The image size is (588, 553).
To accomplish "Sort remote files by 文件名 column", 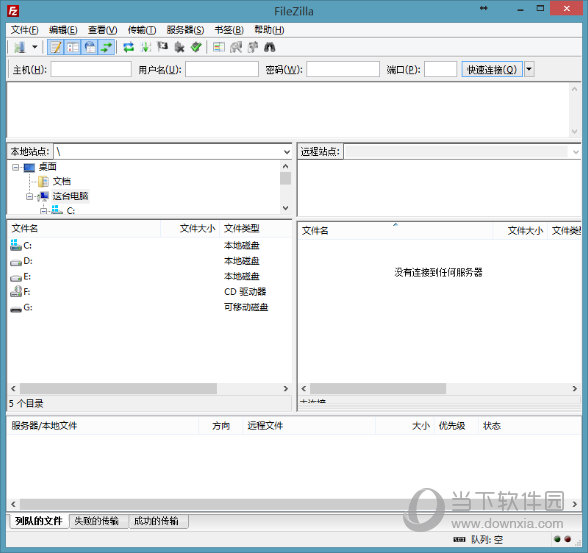I will (396, 231).
